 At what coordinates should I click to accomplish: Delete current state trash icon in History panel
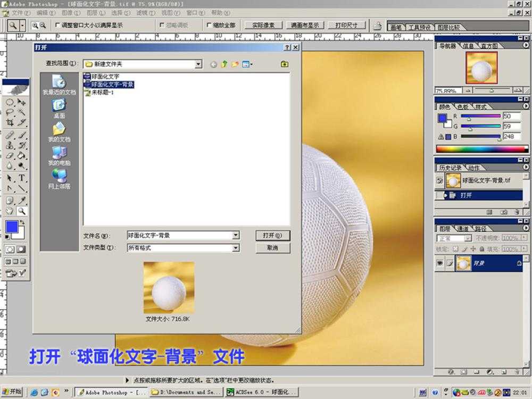coord(517,212)
